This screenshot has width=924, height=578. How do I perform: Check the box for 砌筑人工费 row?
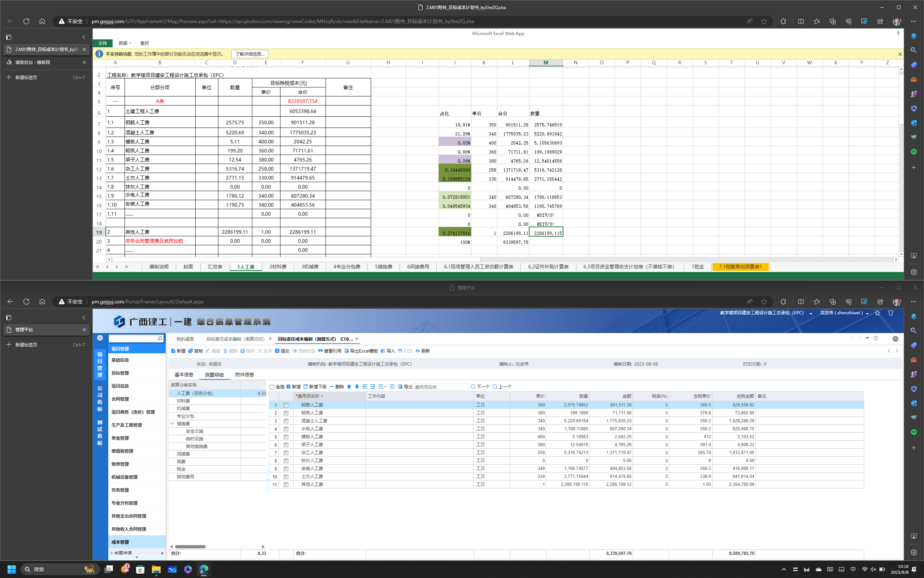(x=286, y=413)
